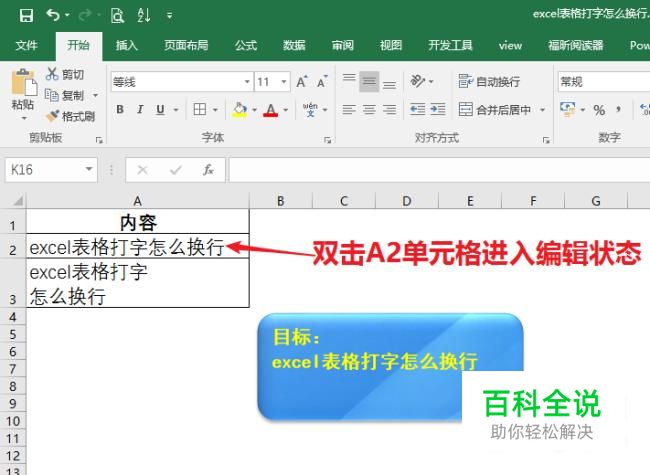Viewport: 650px width, 475px height.
Task: Select top align icon
Action: (x=349, y=80)
